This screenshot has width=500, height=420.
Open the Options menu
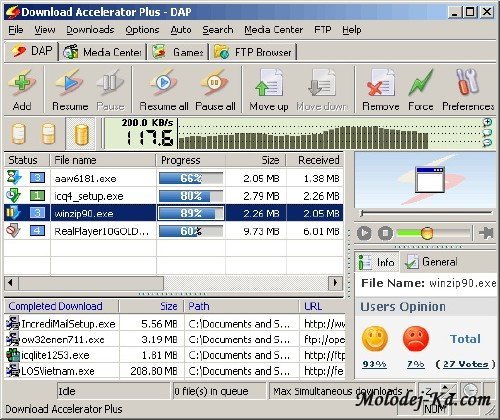(142, 30)
